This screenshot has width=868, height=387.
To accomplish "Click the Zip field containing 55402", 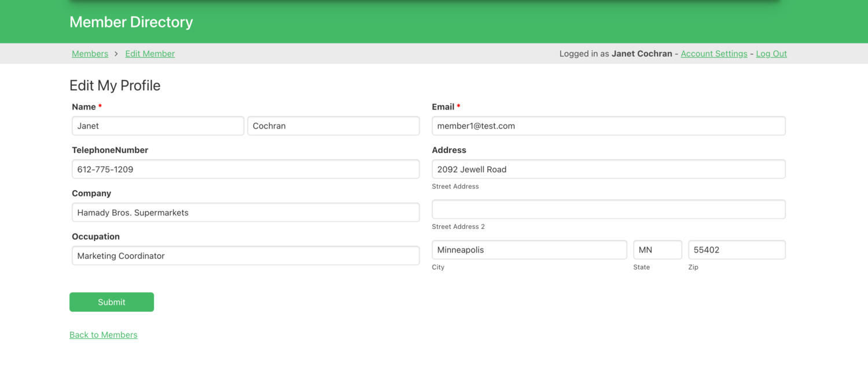I will [736, 250].
